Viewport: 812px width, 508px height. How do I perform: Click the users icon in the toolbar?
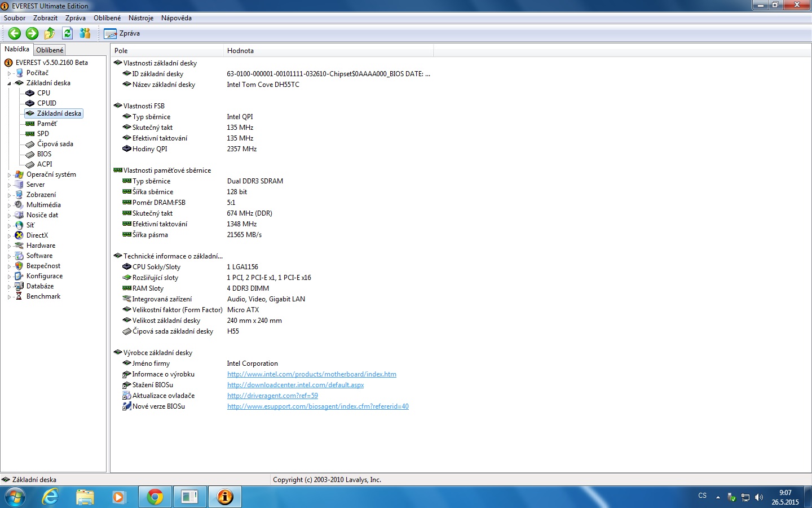point(85,33)
